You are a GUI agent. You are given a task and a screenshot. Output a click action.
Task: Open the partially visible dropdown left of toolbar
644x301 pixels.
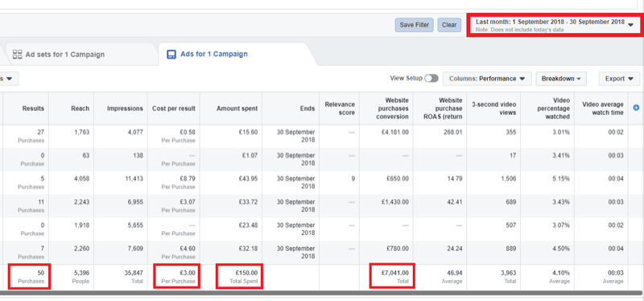click(9, 79)
